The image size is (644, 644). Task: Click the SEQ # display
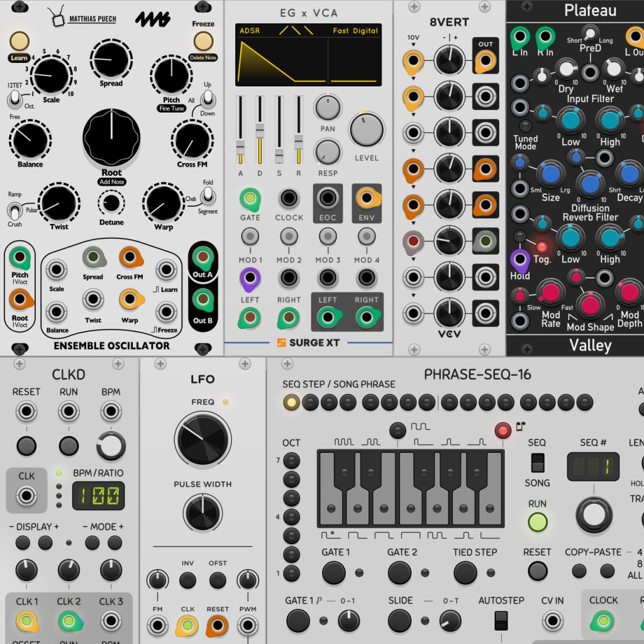click(593, 467)
